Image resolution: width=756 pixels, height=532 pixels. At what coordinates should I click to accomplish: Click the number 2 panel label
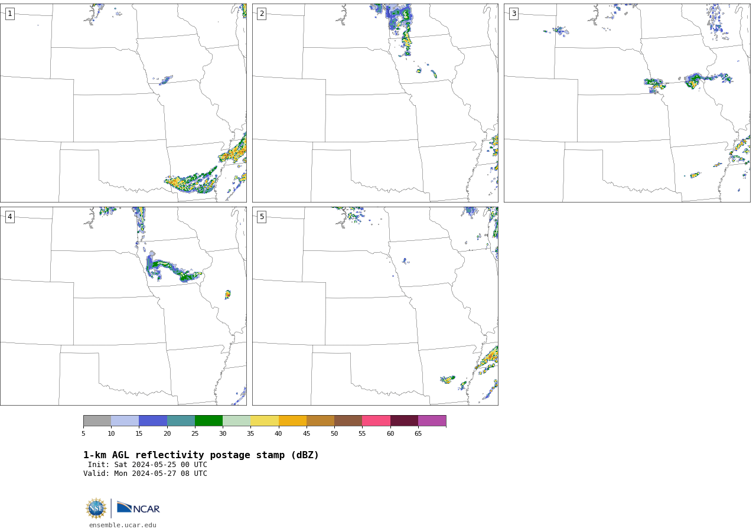point(262,14)
